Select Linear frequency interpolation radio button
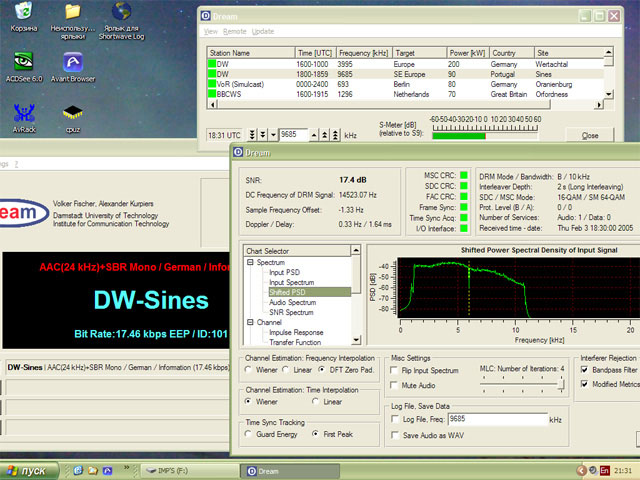Viewport: 640px width, 480px height. click(286, 369)
